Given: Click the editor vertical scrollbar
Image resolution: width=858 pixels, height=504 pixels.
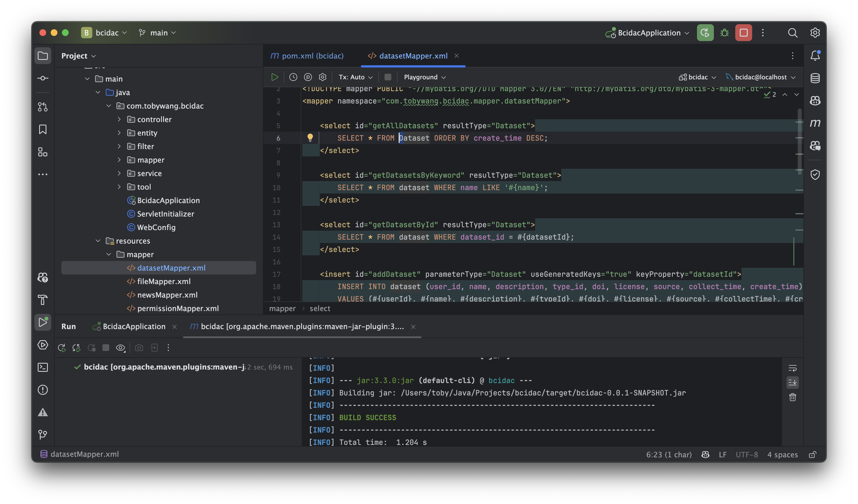Looking at the screenshot, I should pyautogui.click(x=799, y=142).
